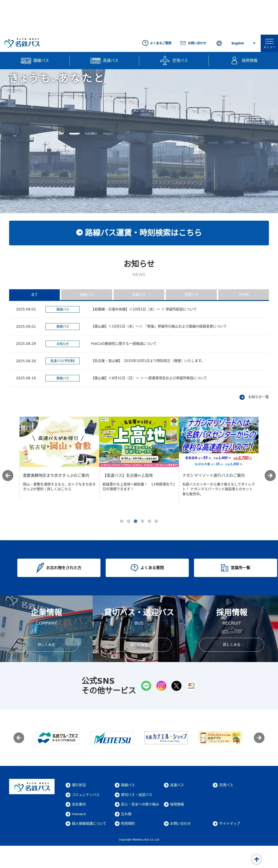Click 詳しくみる under 採用情報
Image resolution: width=278 pixels, height=868 pixels.
coord(231,645)
